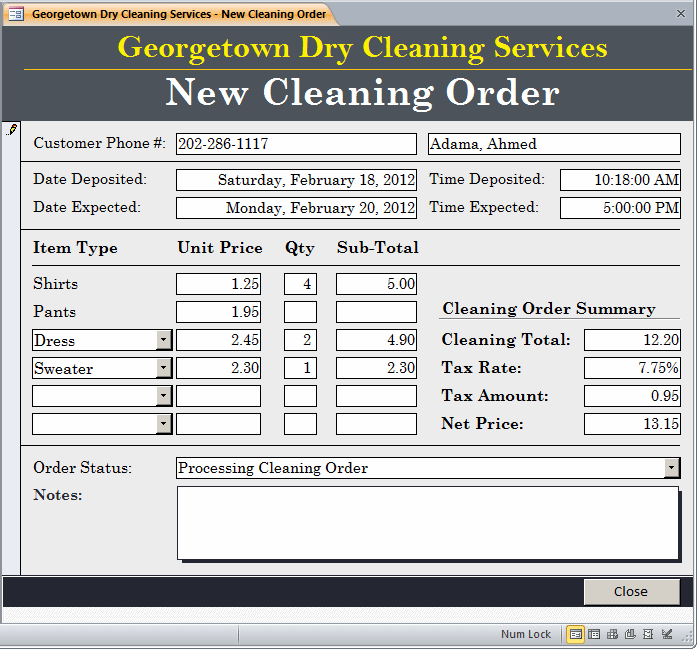Click the Sweater sub-total field
This screenshot has width=699, height=651.
point(376,368)
